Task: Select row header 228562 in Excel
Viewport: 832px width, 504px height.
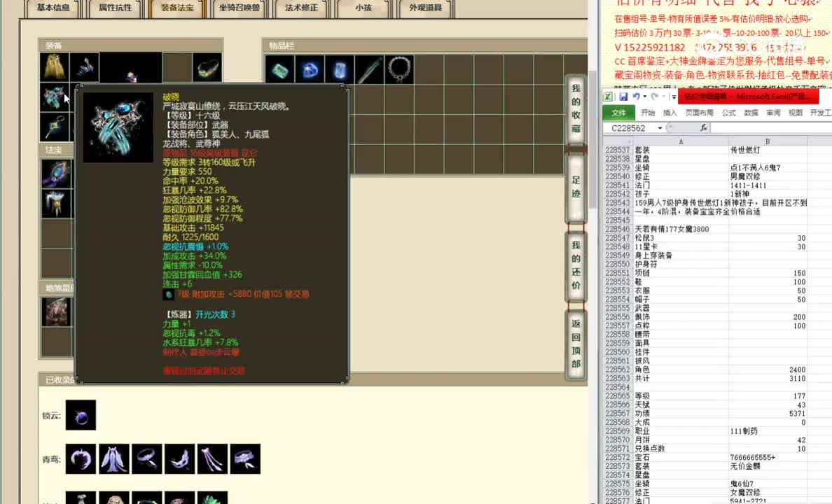Action: coord(618,370)
